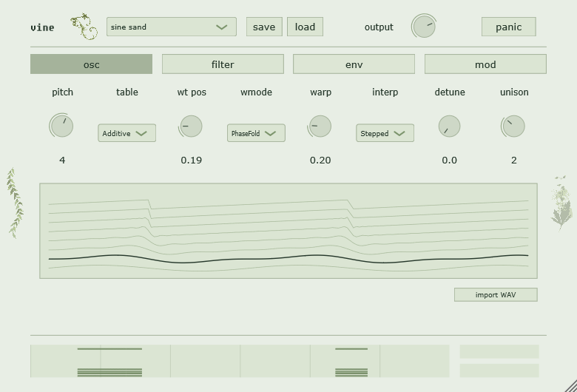Click the warp value 0.20
The image size is (577, 392).
(x=320, y=160)
